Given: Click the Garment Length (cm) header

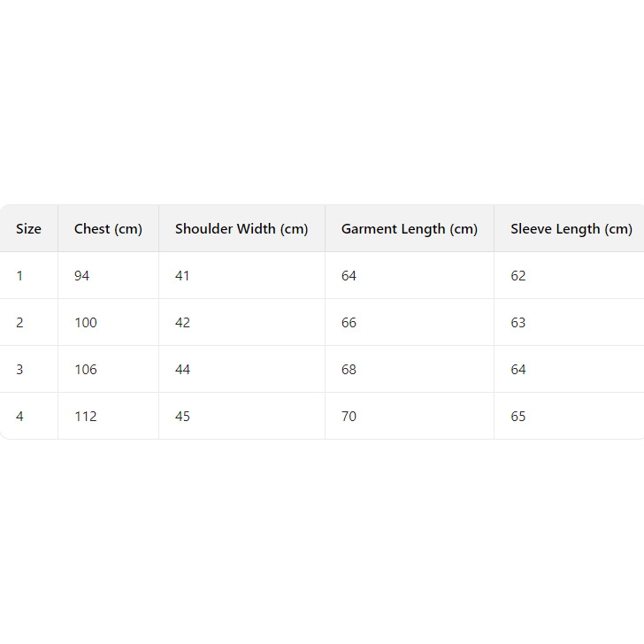Looking at the screenshot, I should click(x=410, y=229).
